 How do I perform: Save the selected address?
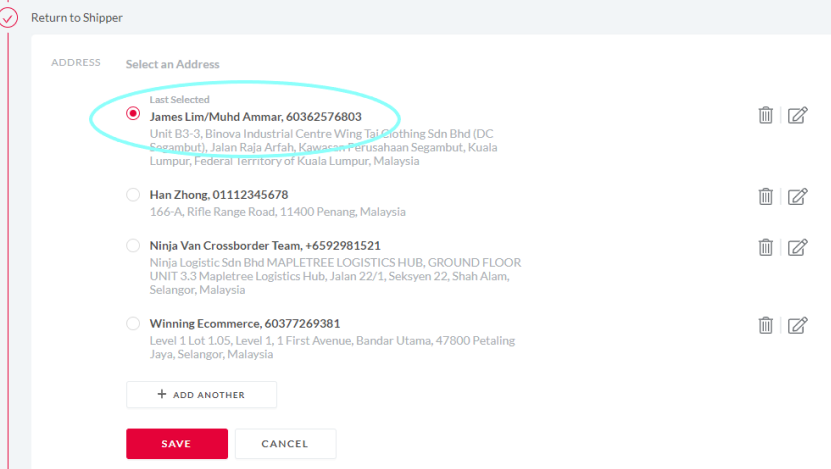pyautogui.click(x=177, y=444)
